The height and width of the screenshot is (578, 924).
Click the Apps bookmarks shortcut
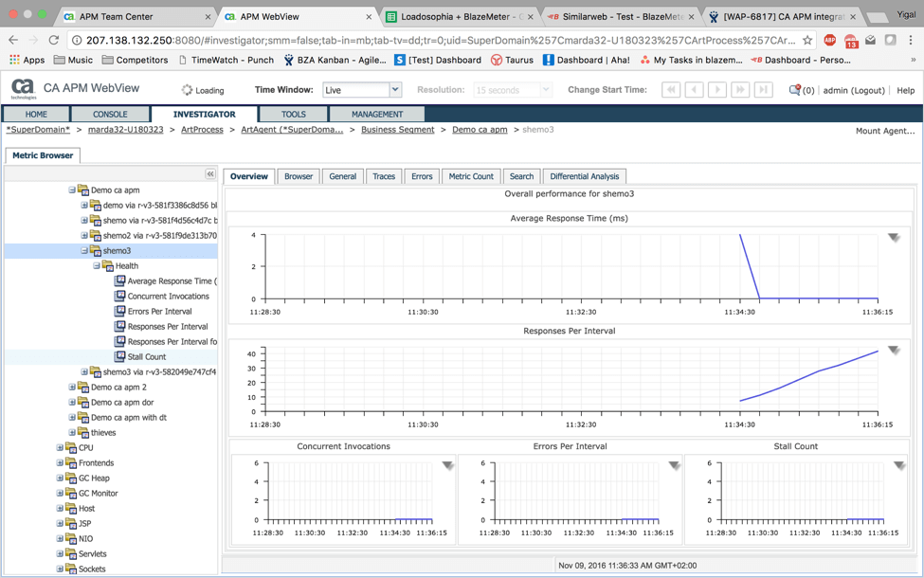tap(27, 60)
